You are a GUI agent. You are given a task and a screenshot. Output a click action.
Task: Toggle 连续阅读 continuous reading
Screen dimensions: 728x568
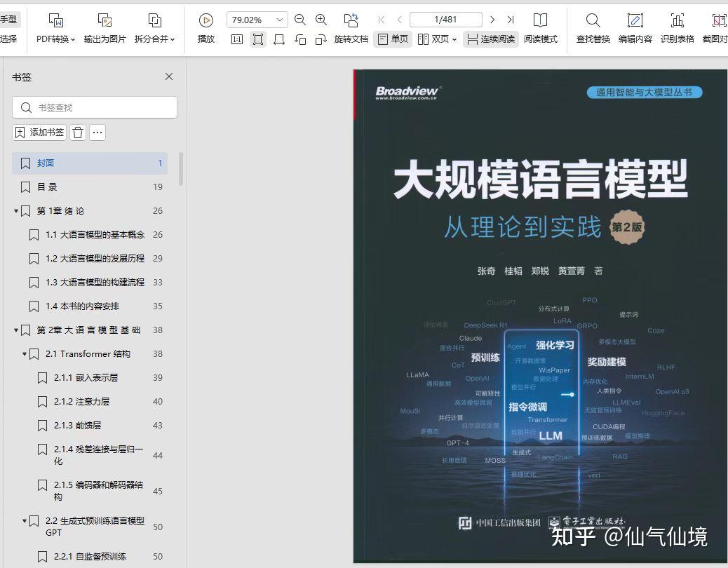click(x=491, y=39)
